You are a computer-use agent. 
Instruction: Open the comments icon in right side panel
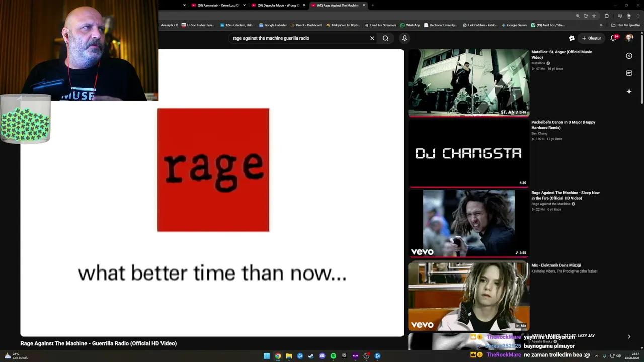point(629,73)
